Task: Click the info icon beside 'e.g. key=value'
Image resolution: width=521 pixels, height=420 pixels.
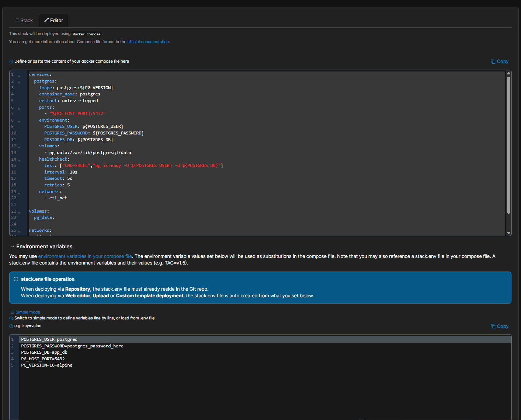Action: pyautogui.click(x=11, y=326)
